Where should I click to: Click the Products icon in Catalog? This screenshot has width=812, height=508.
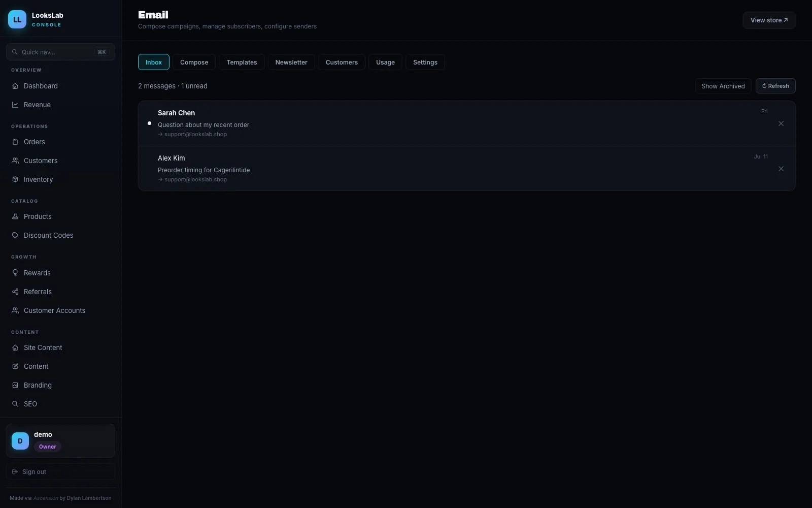(x=15, y=216)
